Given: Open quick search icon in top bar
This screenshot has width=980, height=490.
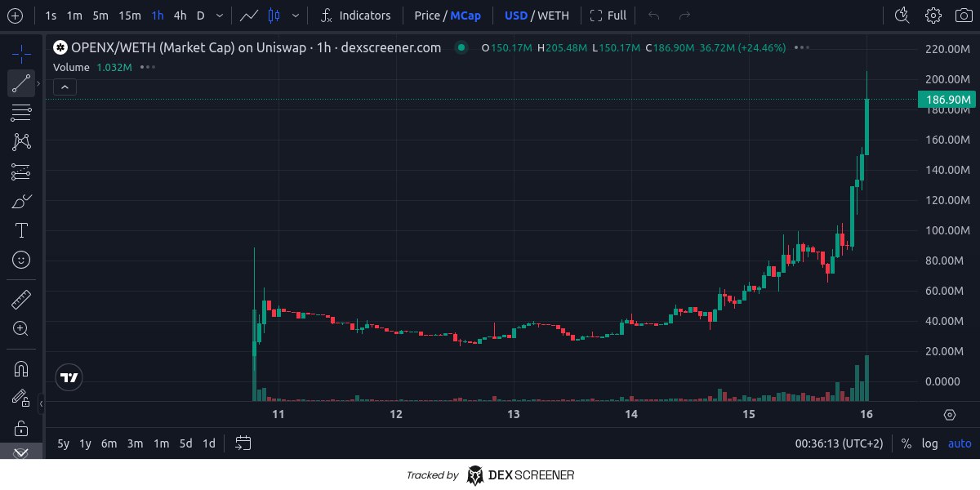Looking at the screenshot, I should tap(902, 16).
